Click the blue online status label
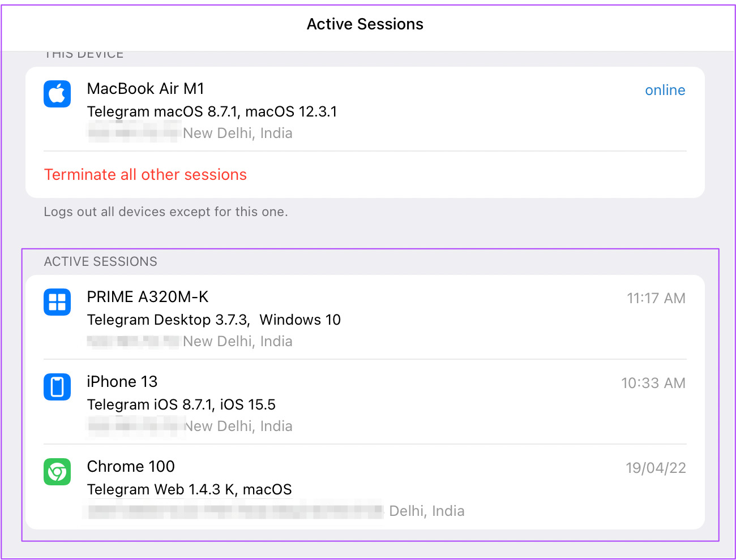This screenshot has height=560, width=736. pyautogui.click(x=665, y=91)
